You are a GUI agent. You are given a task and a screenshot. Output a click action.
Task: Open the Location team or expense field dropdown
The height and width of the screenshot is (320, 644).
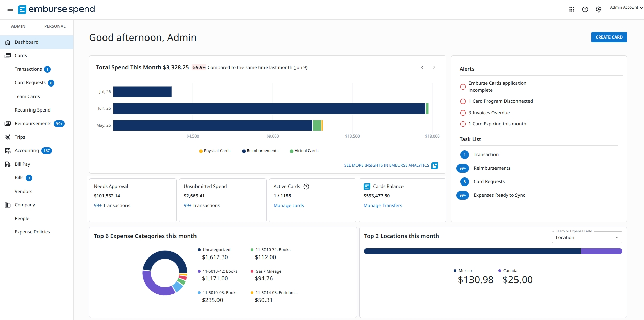tap(587, 237)
